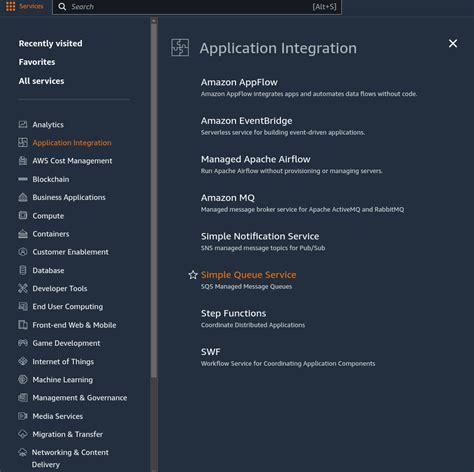
Task: Click the Developer Tools icon
Action: coord(23,288)
